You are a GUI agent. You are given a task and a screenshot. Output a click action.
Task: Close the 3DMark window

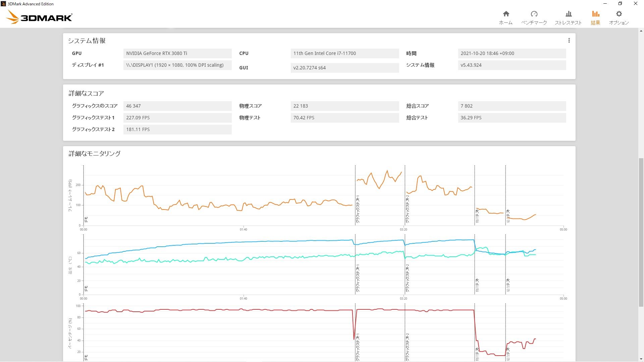(636, 4)
